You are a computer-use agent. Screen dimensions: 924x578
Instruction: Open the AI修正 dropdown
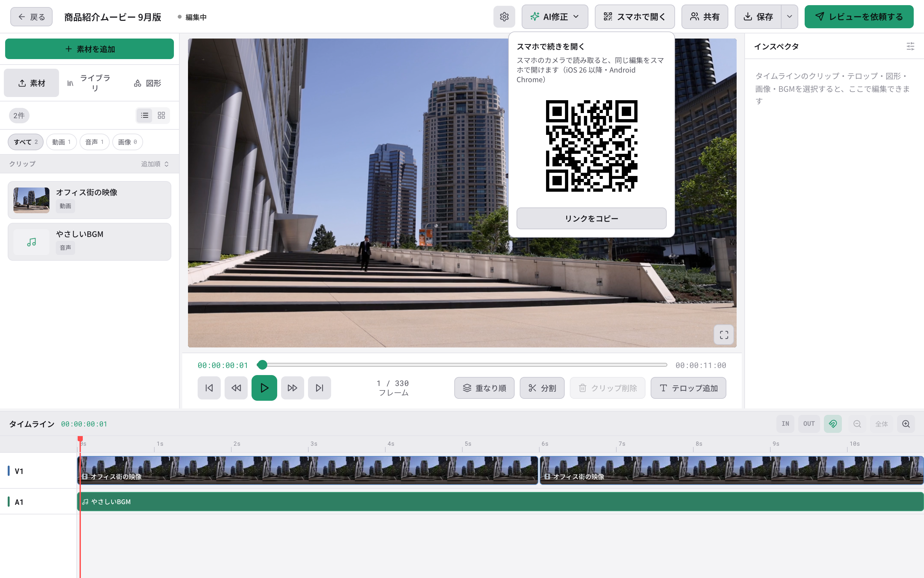pos(555,17)
